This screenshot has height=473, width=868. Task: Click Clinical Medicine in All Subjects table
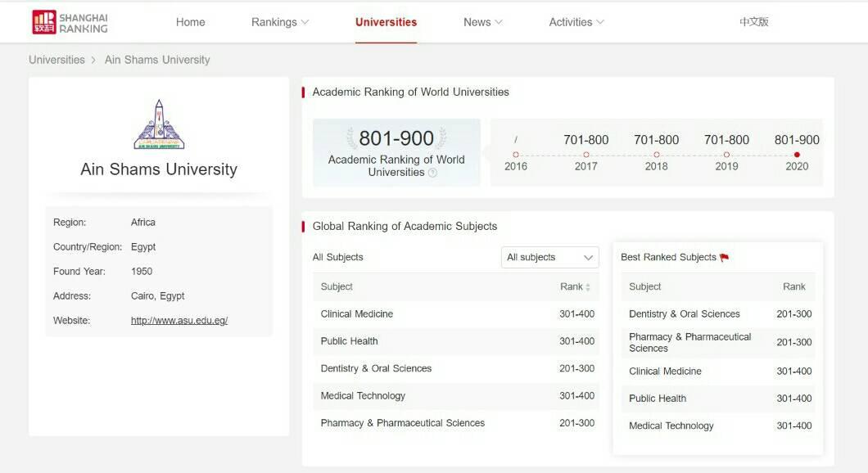point(357,314)
